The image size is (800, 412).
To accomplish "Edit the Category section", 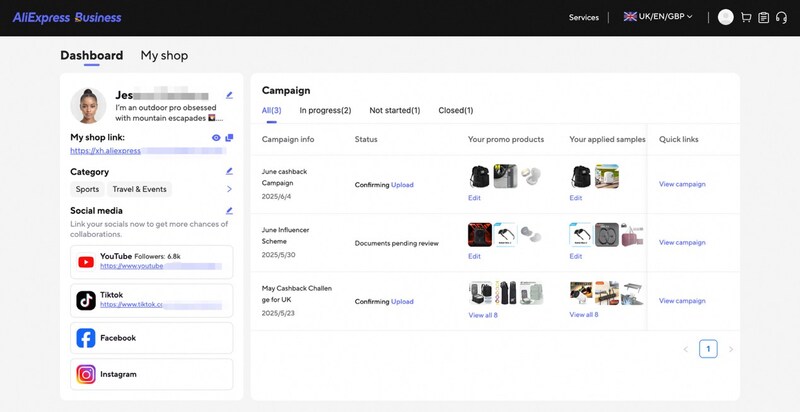I will [229, 171].
